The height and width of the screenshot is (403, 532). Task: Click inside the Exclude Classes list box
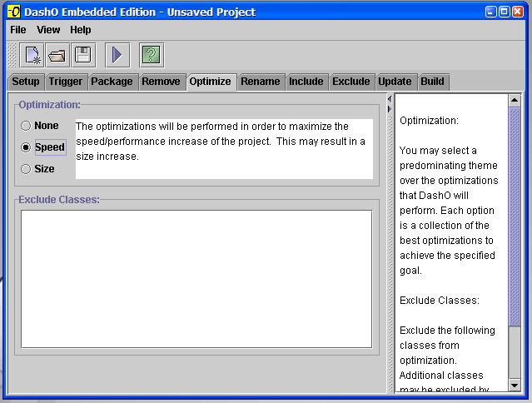(196, 279)
